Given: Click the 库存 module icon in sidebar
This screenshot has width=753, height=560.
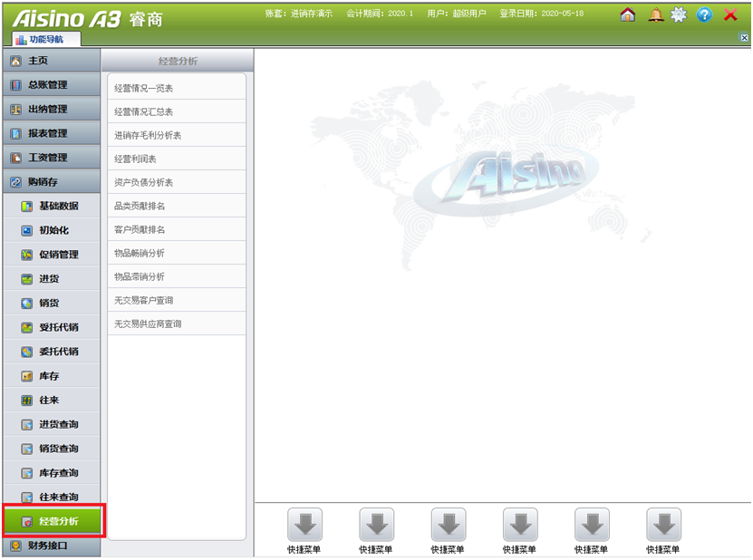Looking at the screenshot, I should tap(27, 376).
